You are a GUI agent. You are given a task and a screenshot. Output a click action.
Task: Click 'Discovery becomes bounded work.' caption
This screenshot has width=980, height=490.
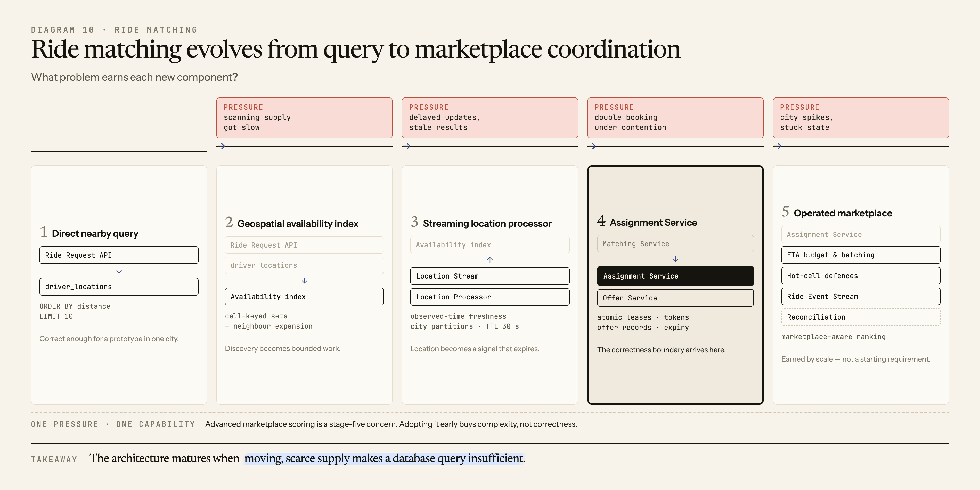click(x=283, y=348)
